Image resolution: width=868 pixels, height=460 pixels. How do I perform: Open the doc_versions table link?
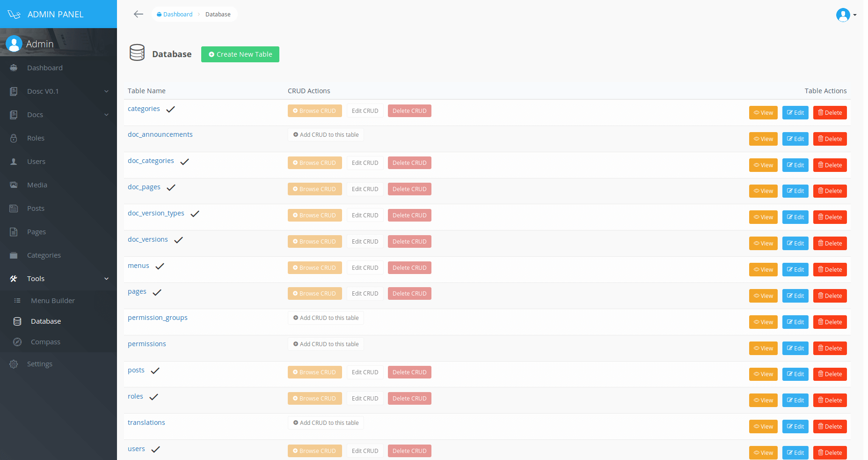148,239
